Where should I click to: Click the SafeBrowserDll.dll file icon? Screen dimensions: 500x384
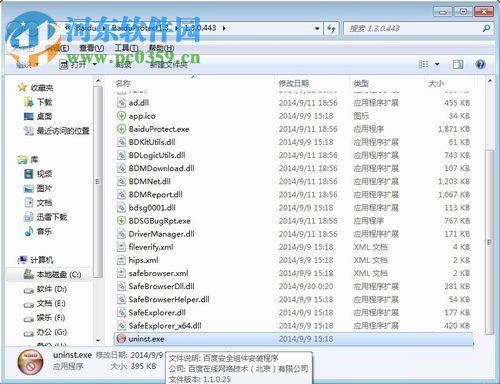[x=121, y=286]
